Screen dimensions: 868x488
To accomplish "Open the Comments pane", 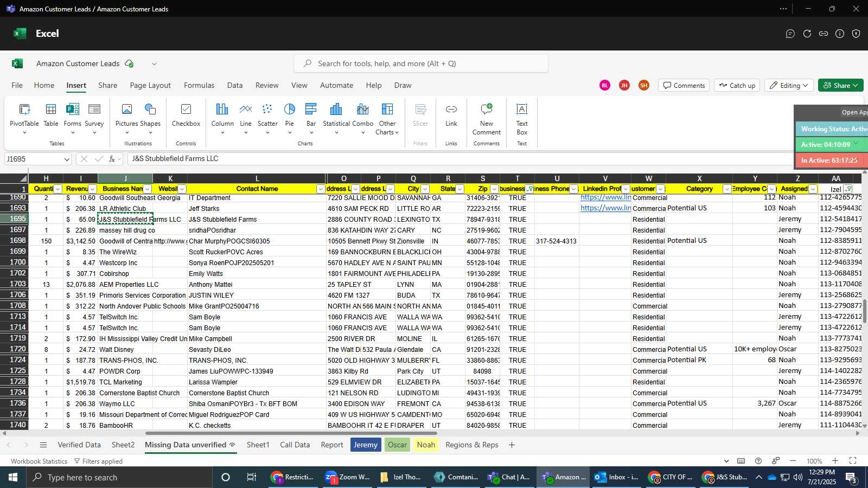I will tap(684, 85).
